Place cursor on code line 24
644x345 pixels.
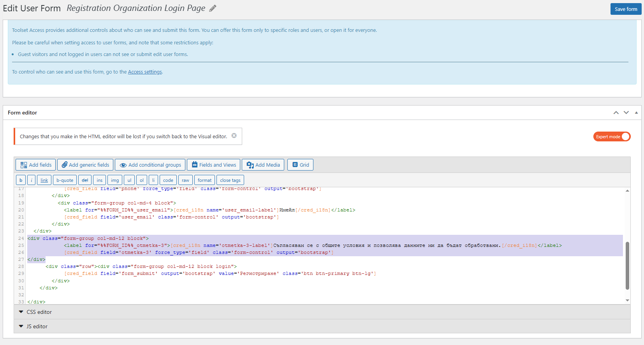(x=88, y=238)
